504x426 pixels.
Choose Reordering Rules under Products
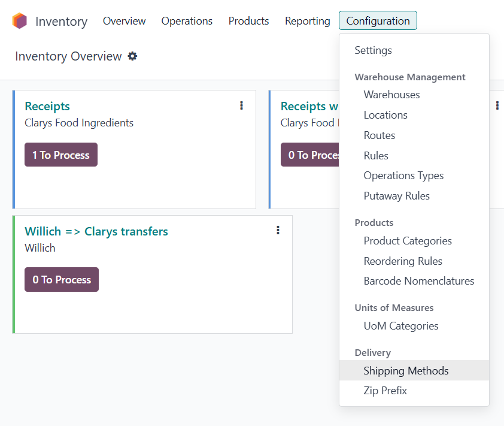[403, 261]
